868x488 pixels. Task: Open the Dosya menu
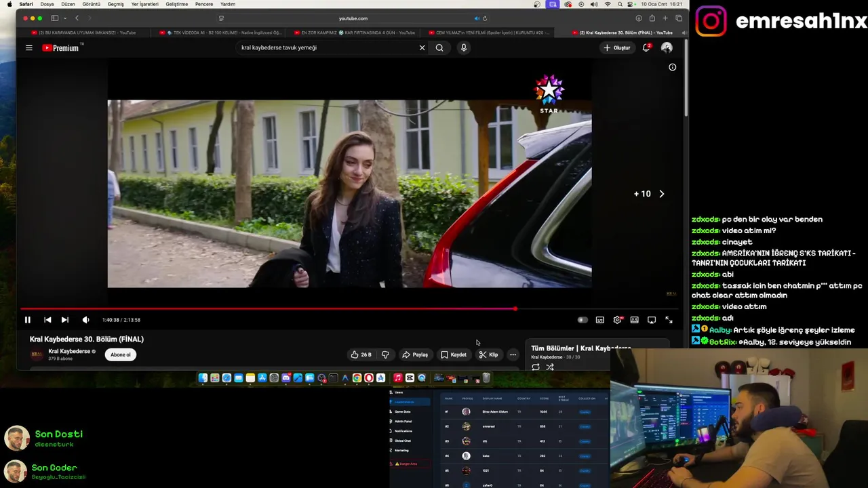coord(47,4)
